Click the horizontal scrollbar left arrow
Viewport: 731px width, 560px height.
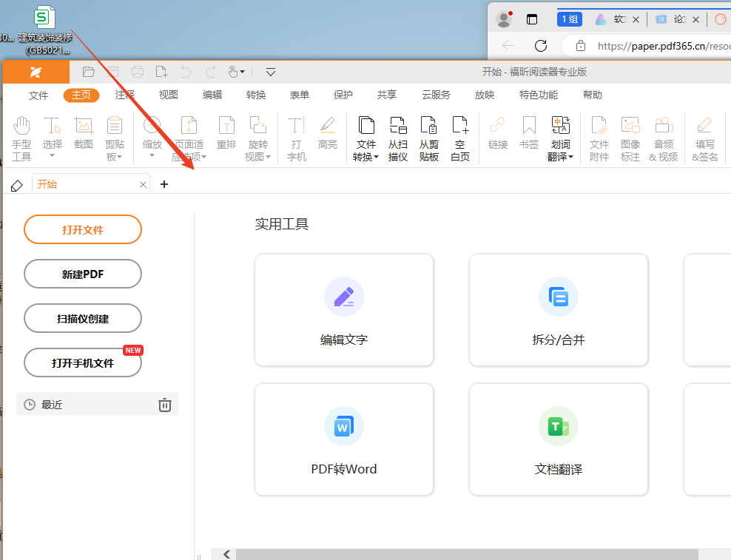tap(227, 554)
